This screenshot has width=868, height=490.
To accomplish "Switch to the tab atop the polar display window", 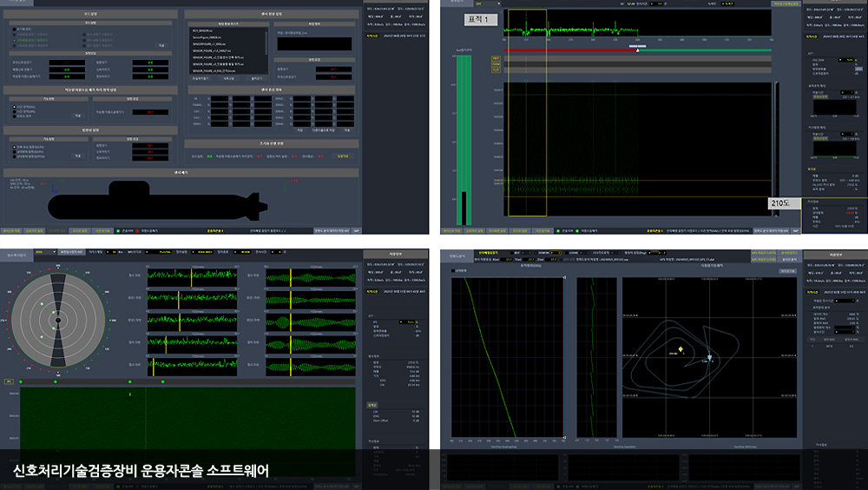I will 17,255.
